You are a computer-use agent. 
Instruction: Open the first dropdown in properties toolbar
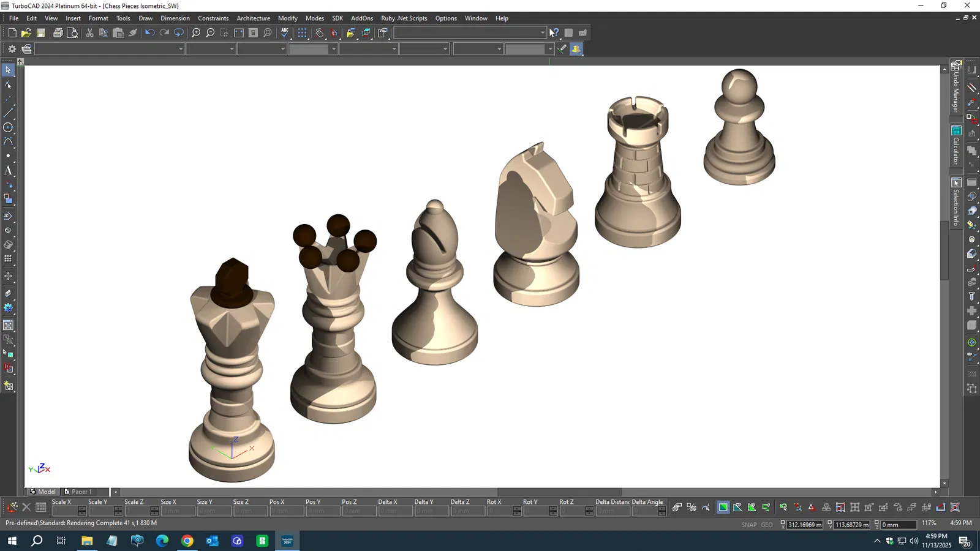(x=181, y=49)
